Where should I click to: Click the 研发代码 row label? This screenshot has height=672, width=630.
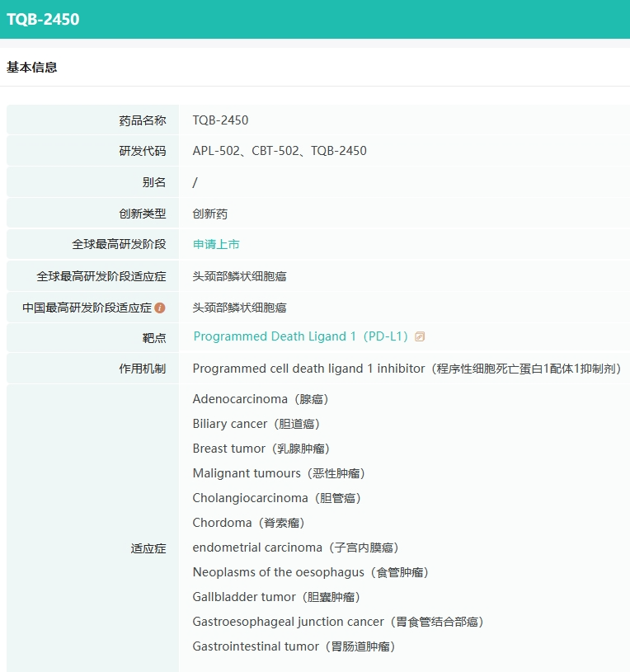pyautogui.click(x=143, y=151)
